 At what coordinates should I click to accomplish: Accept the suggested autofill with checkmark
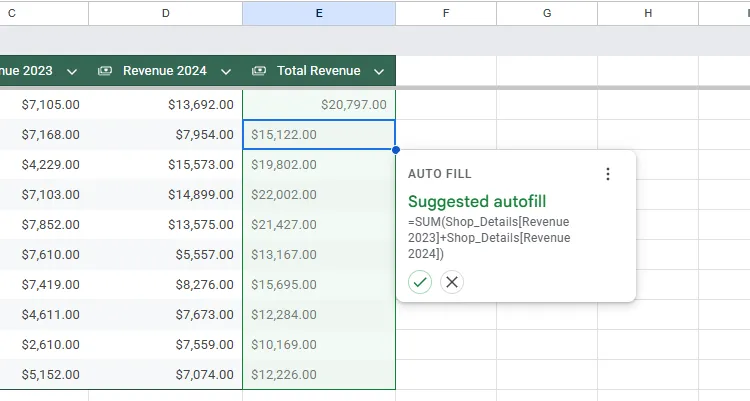(x=420, y=282)
